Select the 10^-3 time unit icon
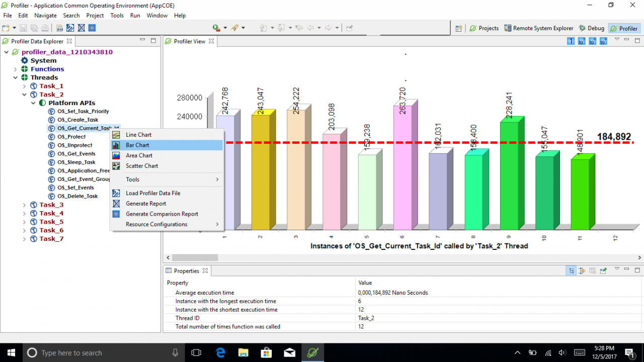 pyautogui.click(x=582, y=41)
